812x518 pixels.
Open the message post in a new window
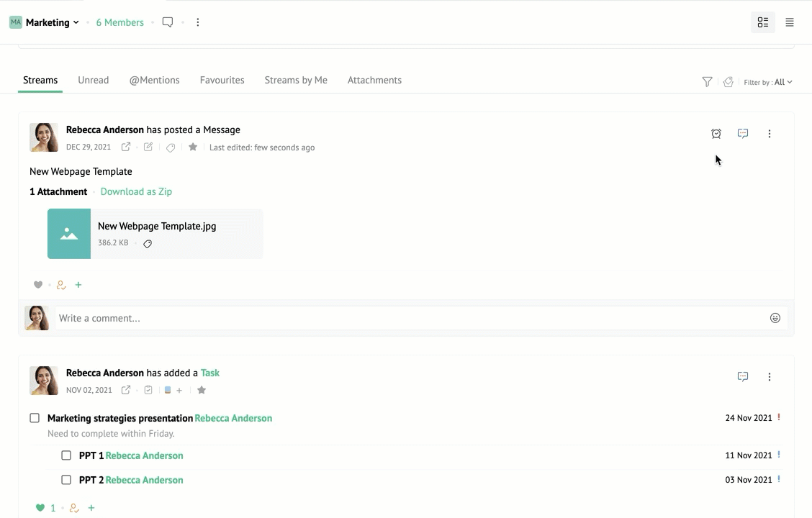(x=126, y=147)
